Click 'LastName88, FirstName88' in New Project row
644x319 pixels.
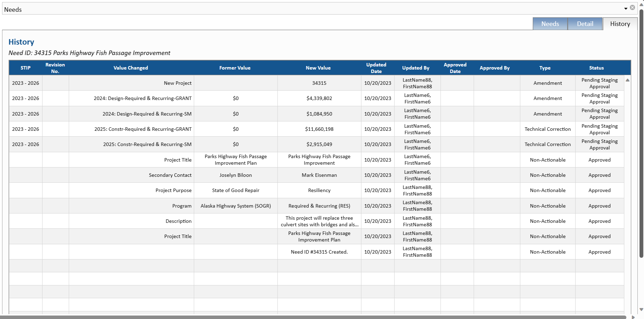tap(417, 83)
